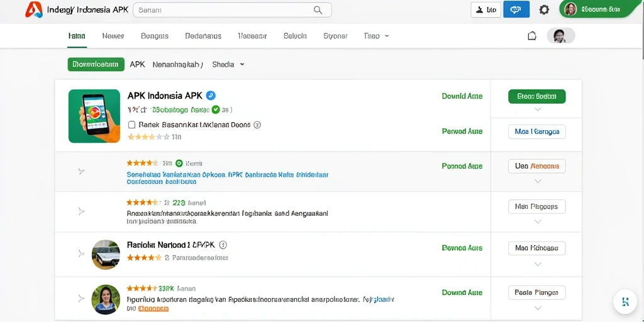Click the red A site logo
Viewport: 644px width, 322px height.
coord(34,9)
